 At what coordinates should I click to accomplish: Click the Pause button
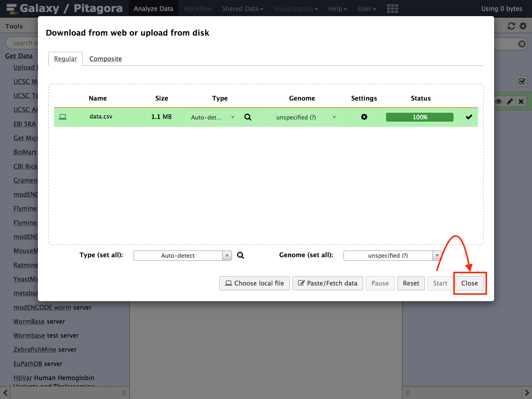point(380,283)
